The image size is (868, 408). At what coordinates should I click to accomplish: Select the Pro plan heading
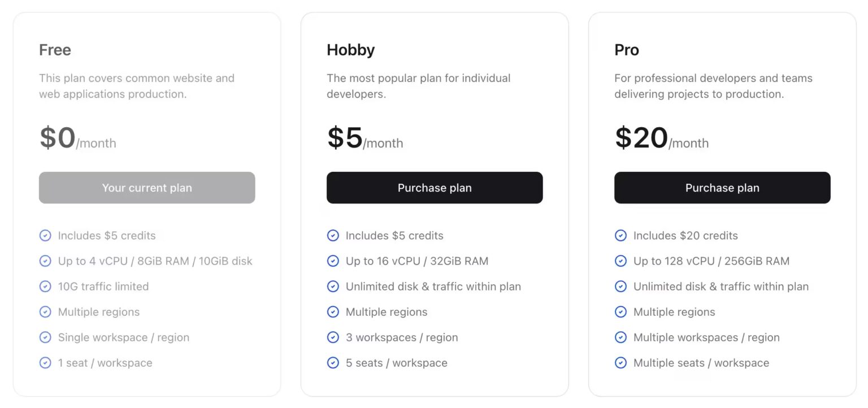(626, 50)
